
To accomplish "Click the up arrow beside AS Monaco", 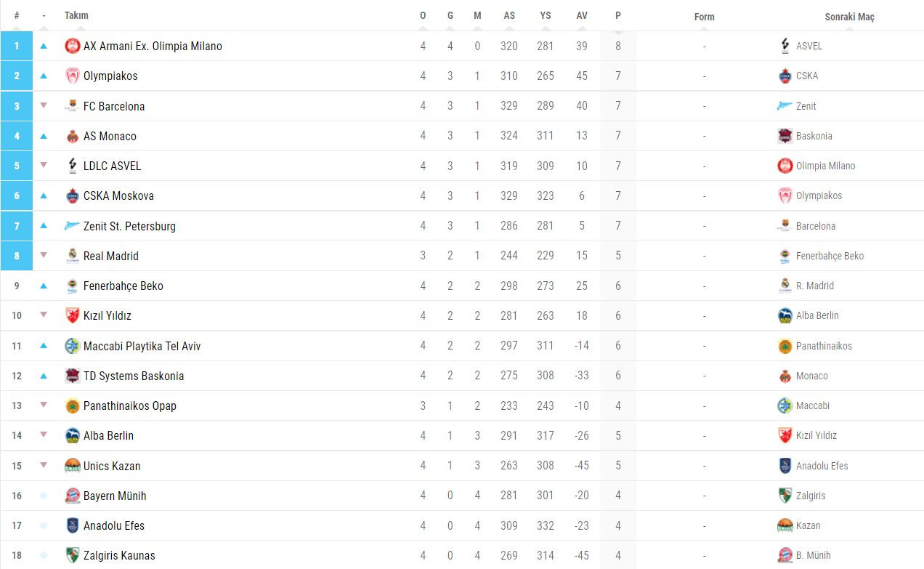I will coord(44,136).
